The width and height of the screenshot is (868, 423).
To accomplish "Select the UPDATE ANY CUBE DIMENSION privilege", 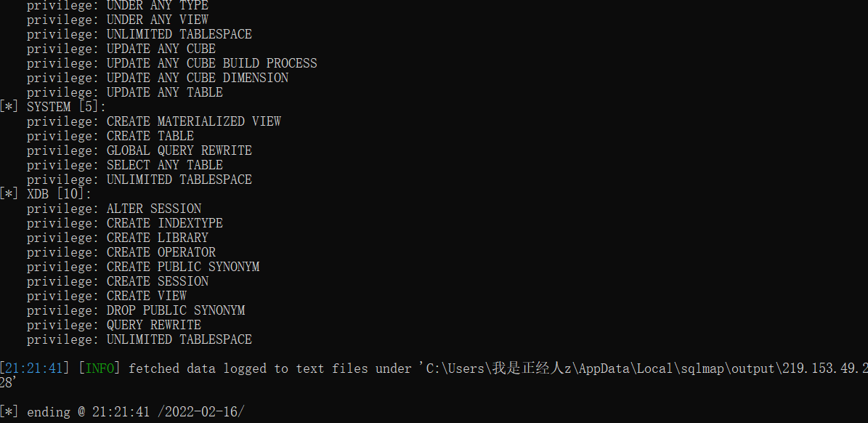I will pos(197,78).
